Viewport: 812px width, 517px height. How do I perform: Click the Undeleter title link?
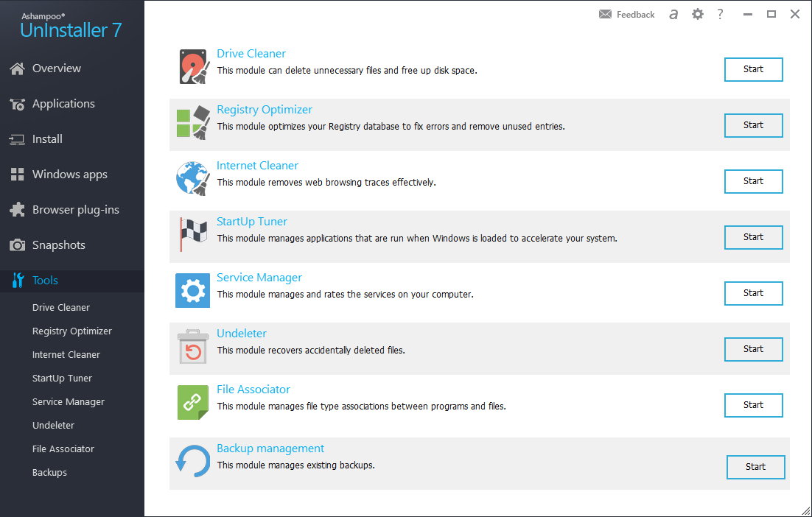242,334
